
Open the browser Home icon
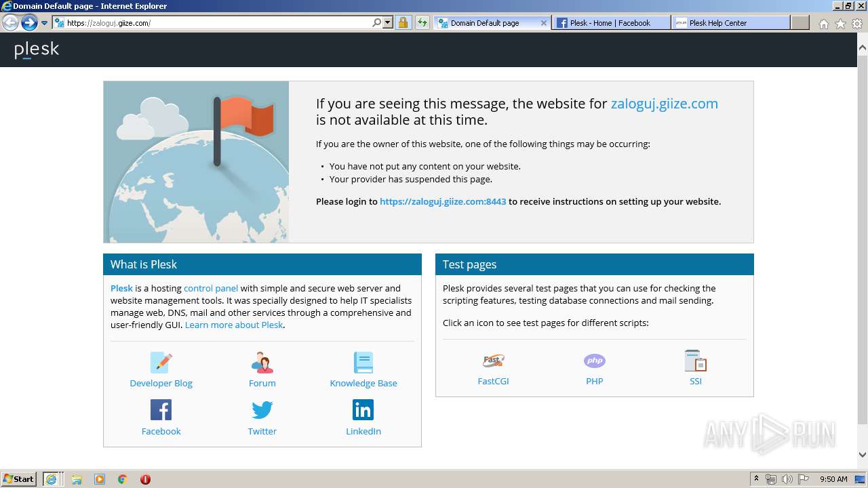(823, 24)
